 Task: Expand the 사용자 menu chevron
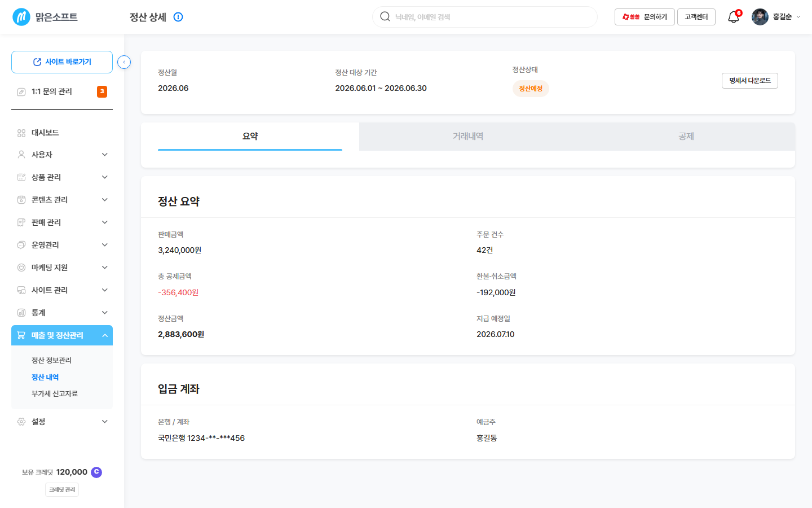point(105,155)
